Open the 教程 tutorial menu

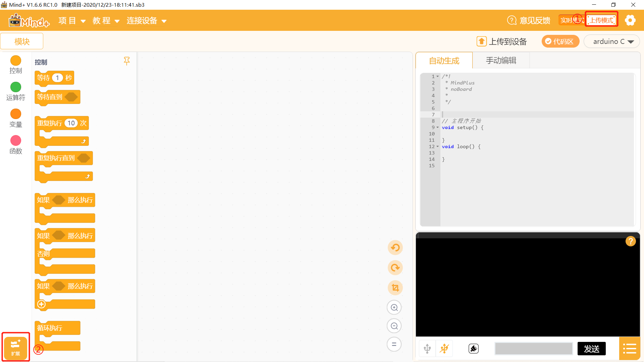coord(106,21)
